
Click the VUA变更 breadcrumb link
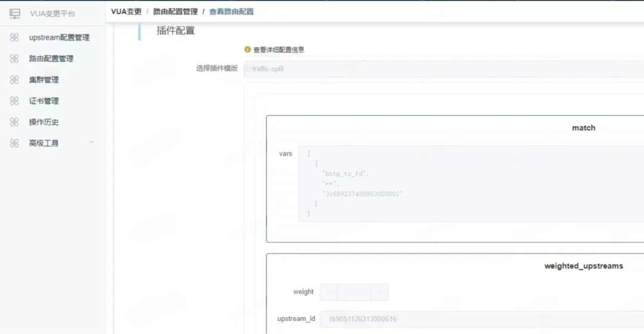126,11
